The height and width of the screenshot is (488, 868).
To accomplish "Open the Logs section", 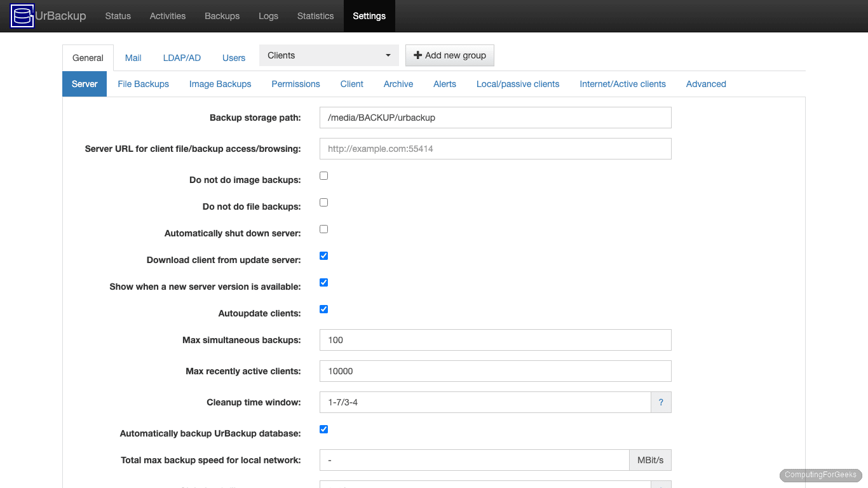I will click(268, 16).
